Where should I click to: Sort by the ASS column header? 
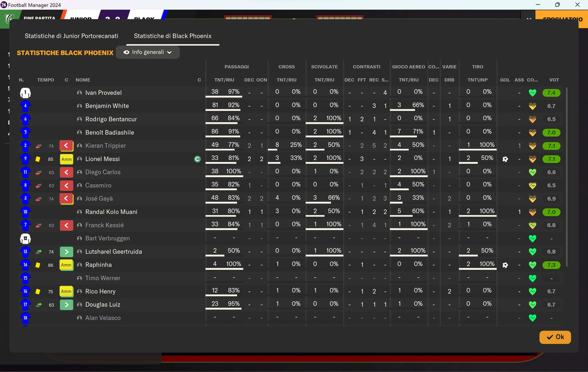click(519, 80)
